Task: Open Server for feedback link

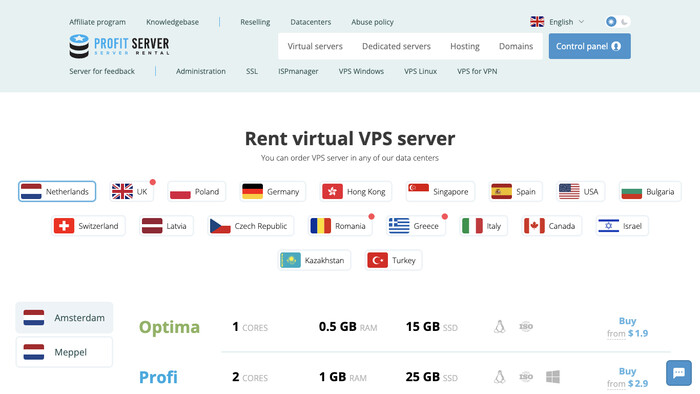Action: (102, 71)
